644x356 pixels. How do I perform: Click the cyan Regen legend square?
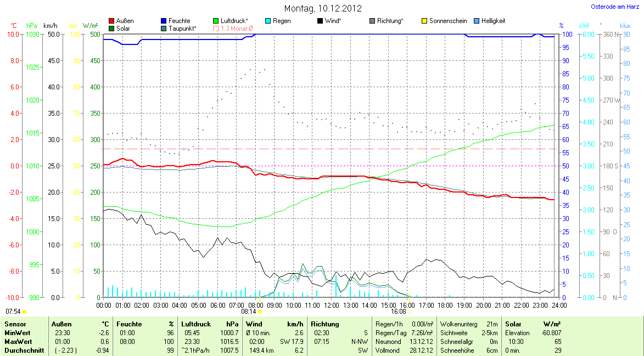[x=268, y=21]
